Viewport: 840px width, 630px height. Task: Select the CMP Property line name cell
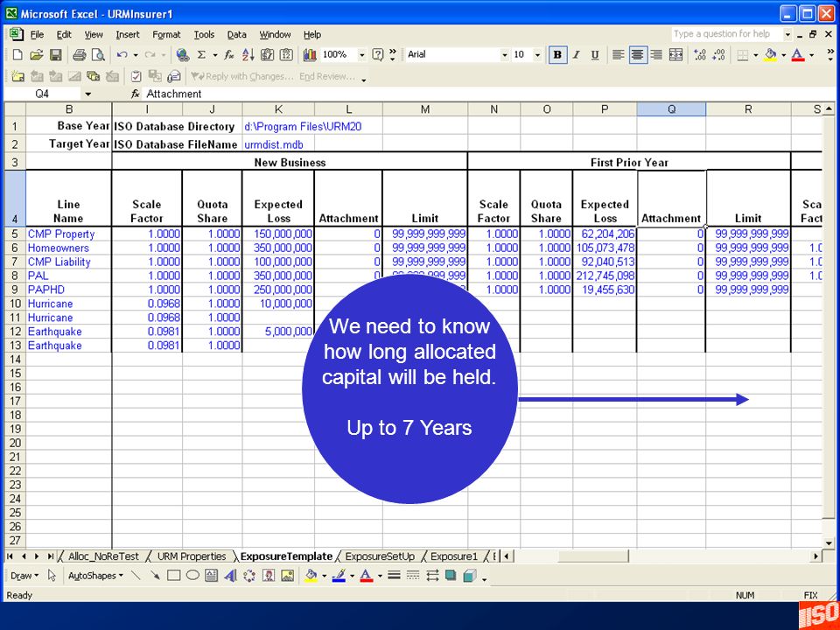68,234
